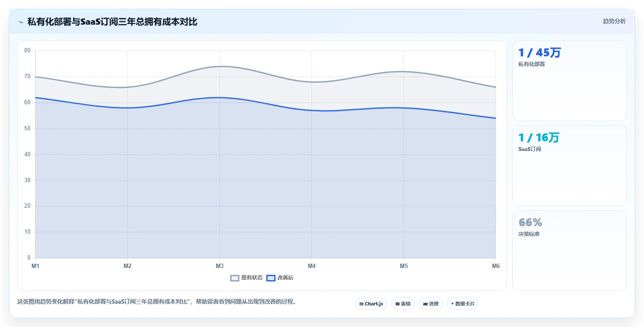Click the M6 x-axis label

496,266
